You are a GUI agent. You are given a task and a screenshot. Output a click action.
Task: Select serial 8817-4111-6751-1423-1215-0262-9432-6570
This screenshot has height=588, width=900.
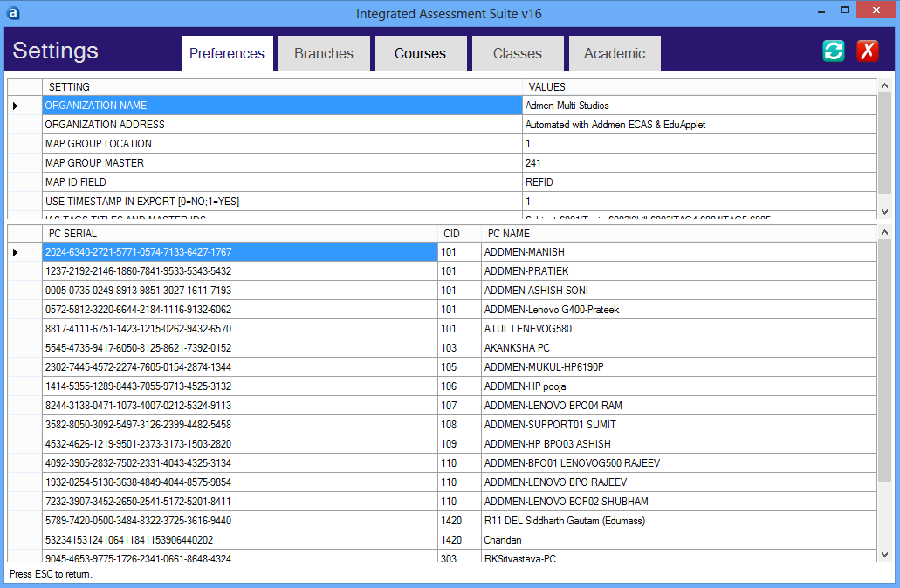tap(240, 329)
